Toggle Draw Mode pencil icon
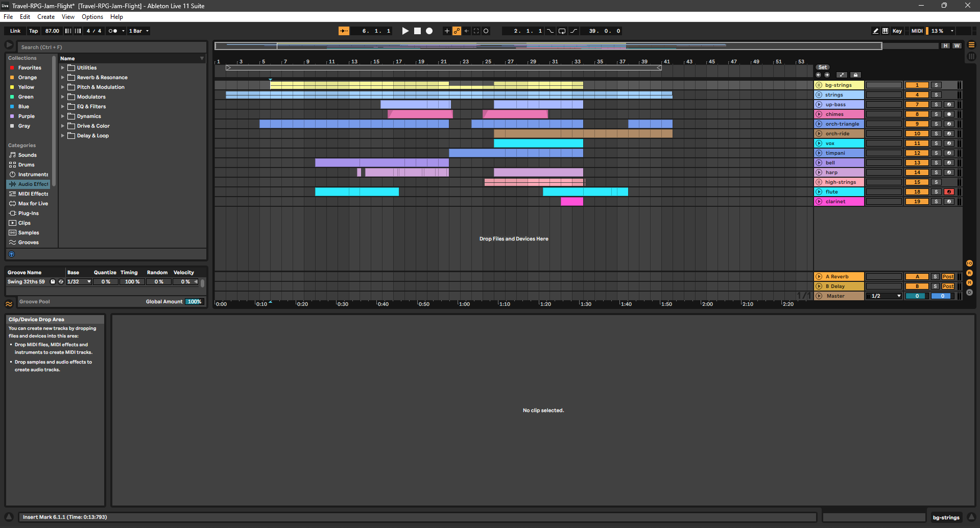Viewport: 980px width, 528px height. pos(875,31)
